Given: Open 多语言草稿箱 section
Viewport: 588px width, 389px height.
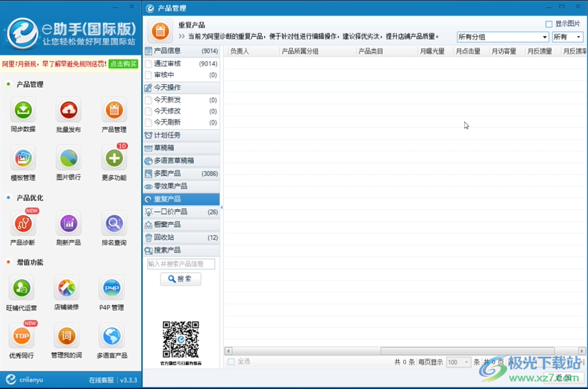Looking at the screenshot, I should click(181, 161).
